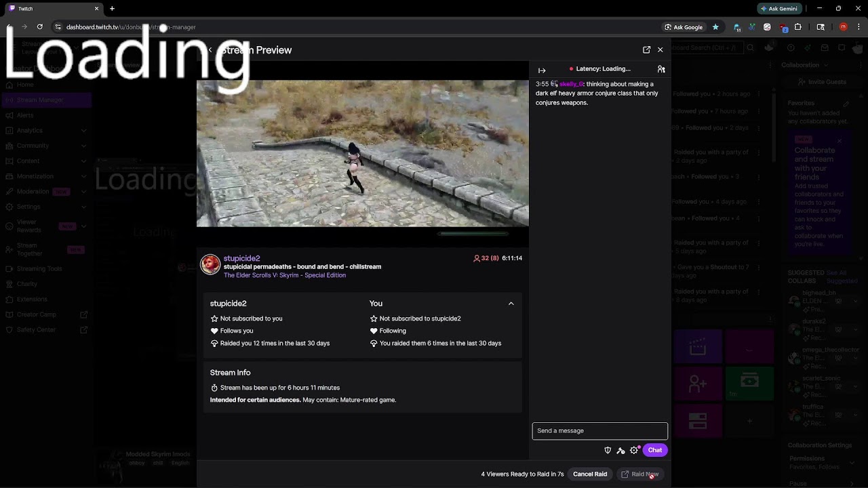The width and height of the screenshot is (868, 488).
Task: Open the chat settings gear icon
Action: [x=635, y=450]
